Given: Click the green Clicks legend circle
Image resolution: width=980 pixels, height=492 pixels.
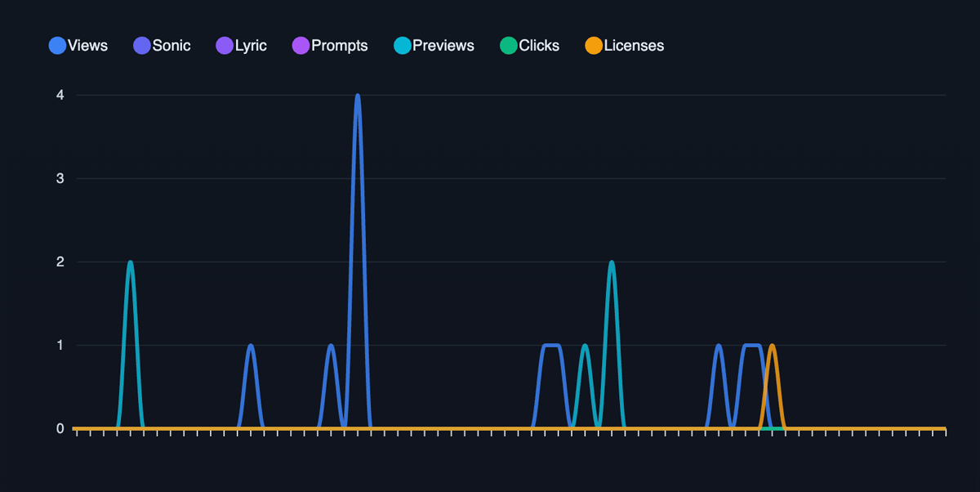Looking at the screenshot, I should point(509,46).
